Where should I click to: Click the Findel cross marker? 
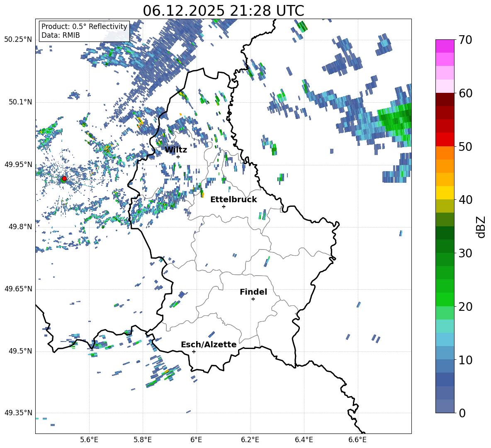tap(253, 299)
